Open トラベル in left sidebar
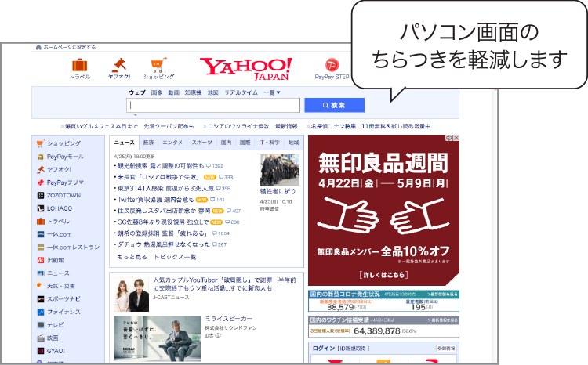588x365 pixels. pos(58,222)
